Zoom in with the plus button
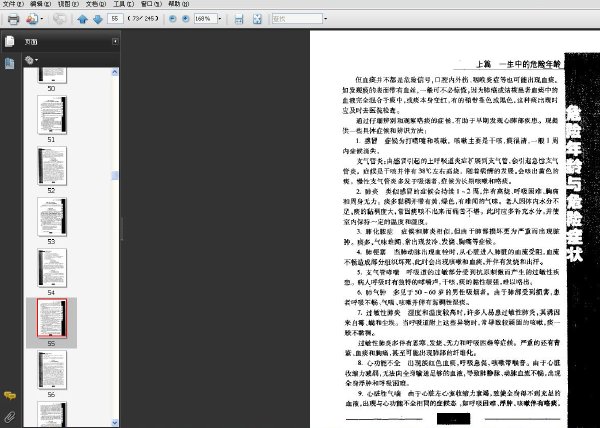The width and height of the screenshot is (600, 428). (x=186, y=18)
